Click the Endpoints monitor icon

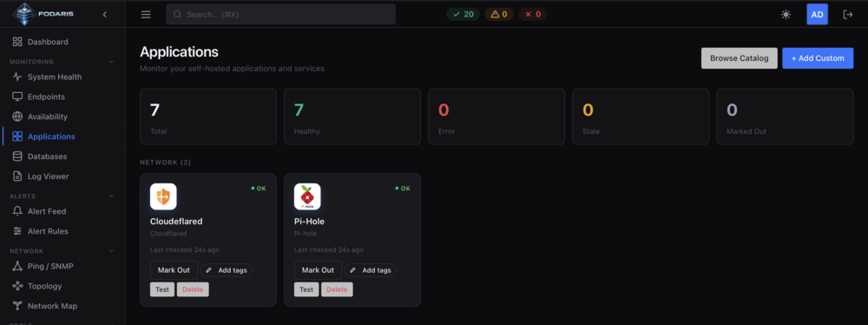[x=17, y=96]
